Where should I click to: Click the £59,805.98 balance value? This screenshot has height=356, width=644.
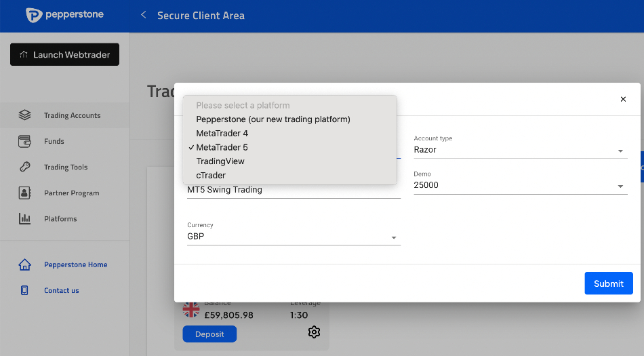(228, 315)
